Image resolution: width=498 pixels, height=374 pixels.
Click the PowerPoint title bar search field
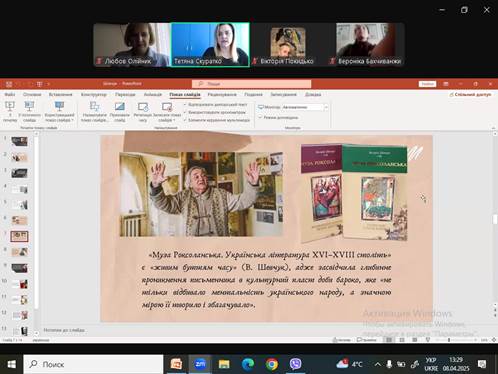(251, 84)
